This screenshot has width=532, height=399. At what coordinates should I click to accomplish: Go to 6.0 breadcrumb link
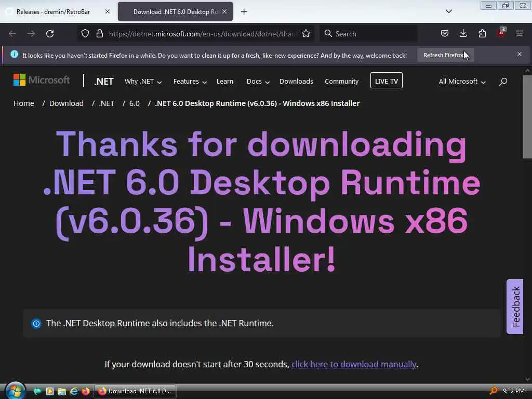(x=135, y=103)
